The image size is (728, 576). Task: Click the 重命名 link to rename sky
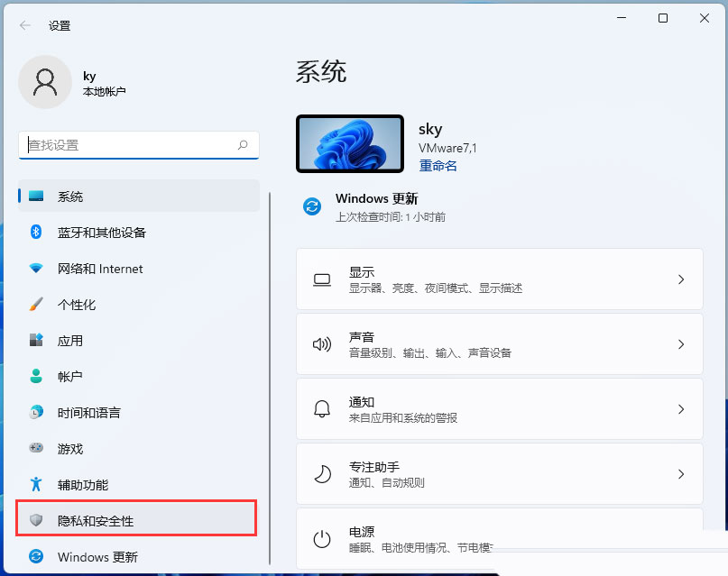[x=437, y=166]
